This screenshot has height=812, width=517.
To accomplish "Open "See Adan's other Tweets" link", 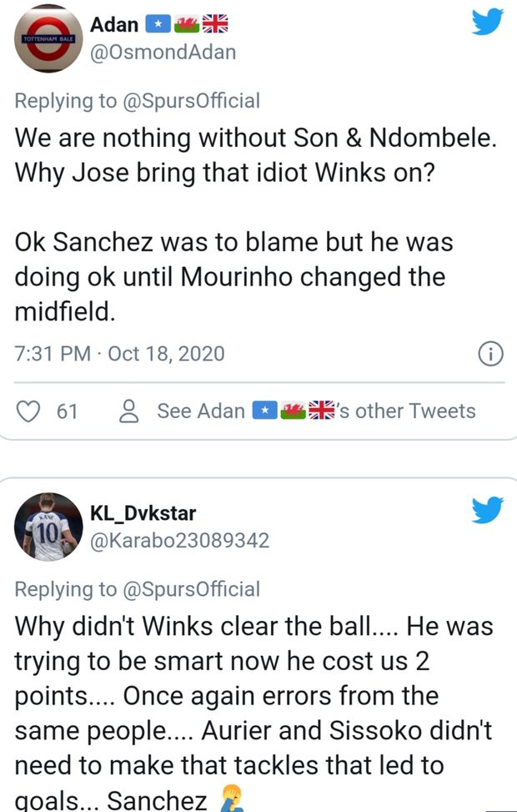I will click(316, 411).
